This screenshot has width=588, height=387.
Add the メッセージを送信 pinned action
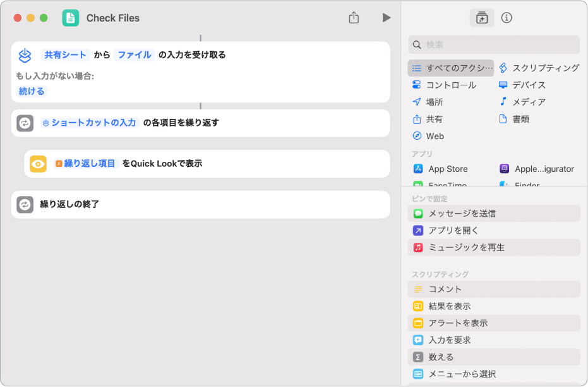pos(494,214)
